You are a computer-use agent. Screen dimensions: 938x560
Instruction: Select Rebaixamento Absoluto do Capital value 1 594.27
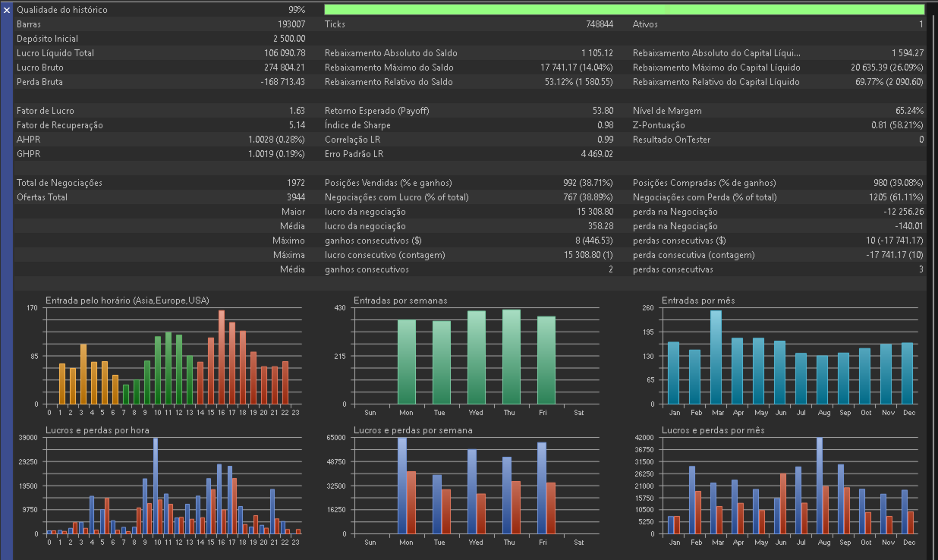click(908, 53)
